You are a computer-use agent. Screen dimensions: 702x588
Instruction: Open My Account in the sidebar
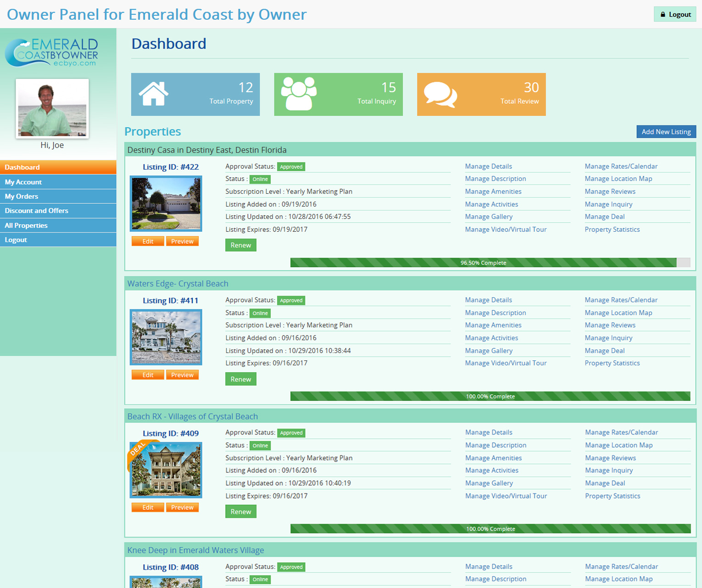(58, 182)
